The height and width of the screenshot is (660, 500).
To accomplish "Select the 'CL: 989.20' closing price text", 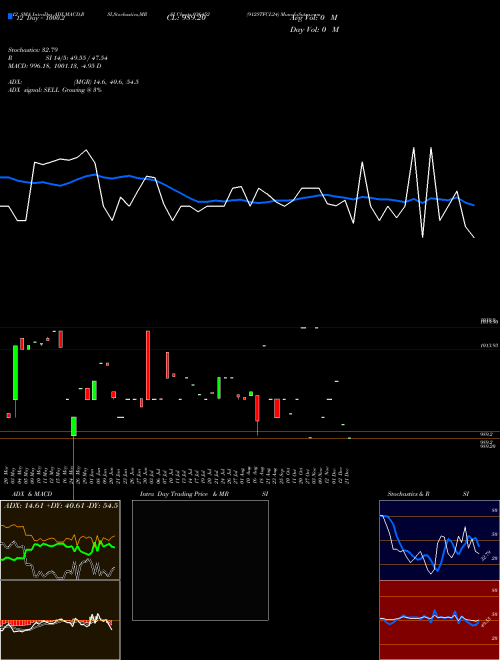I will pyautogui.click(x=186, y=18).
